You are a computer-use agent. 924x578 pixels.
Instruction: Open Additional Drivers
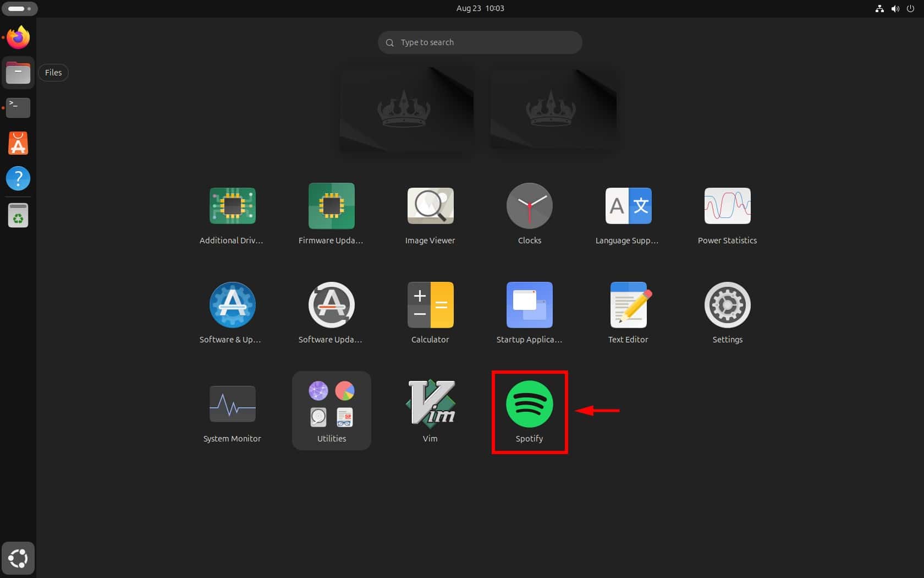click(232, 206)
